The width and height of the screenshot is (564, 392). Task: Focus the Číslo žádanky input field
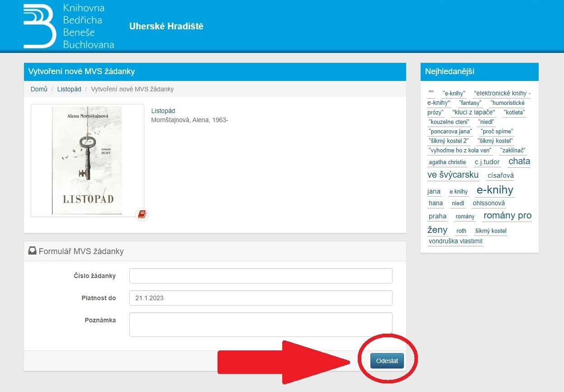[261, 276]
